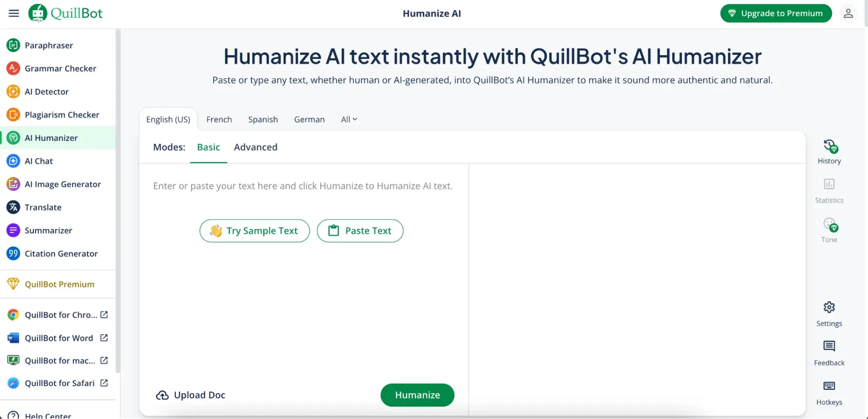
Task: Open the hamburger navigation menu
Action: click(x=13, y=13)
